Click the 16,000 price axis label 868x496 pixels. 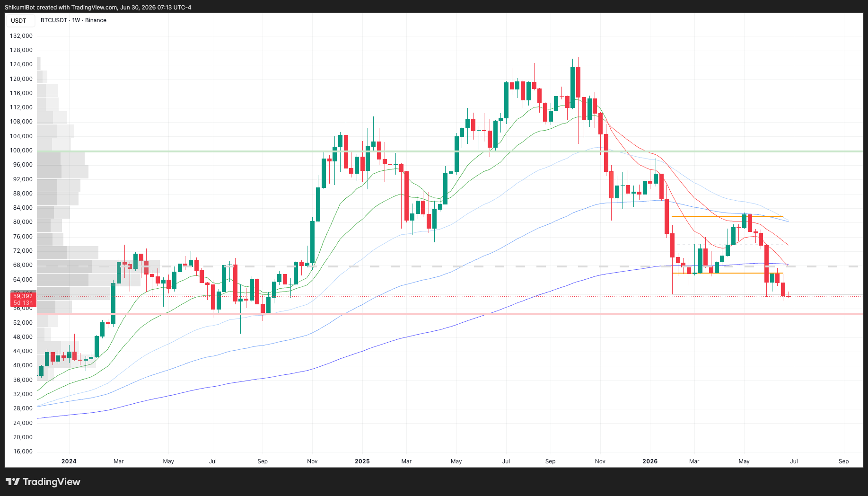pos(23,452)
